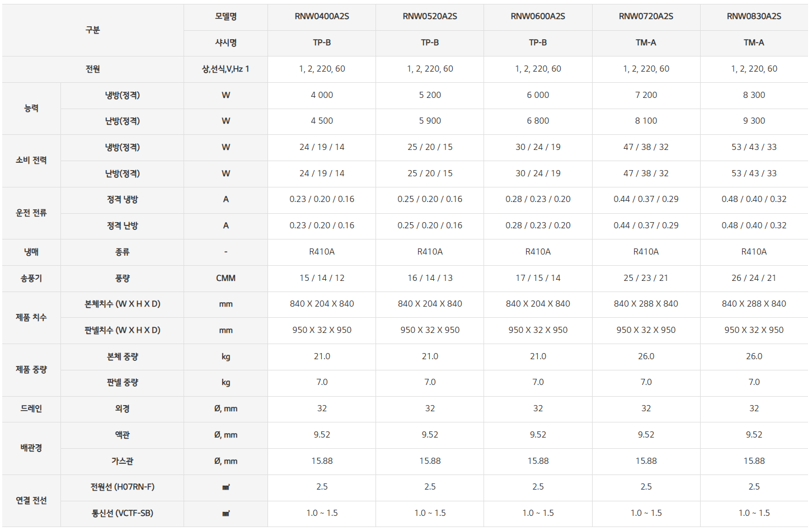
Task: Select the RNW0720A2S header cell
Action: click(646, 16)
